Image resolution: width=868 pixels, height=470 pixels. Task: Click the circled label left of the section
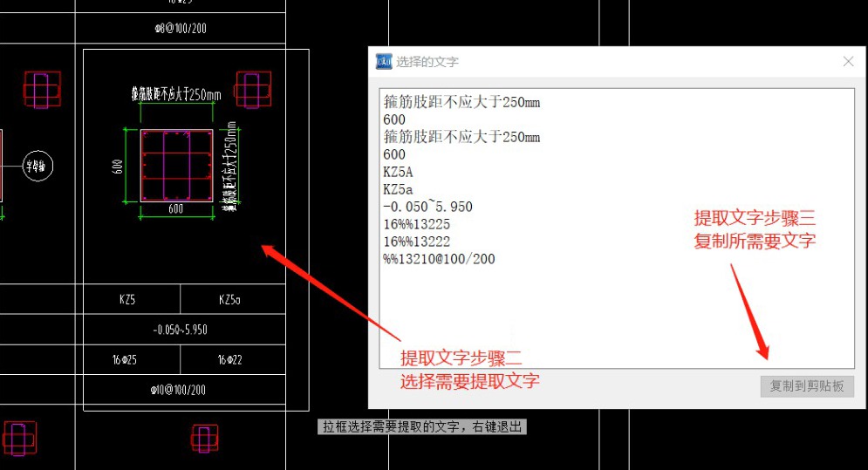click(x=38, y=166)
